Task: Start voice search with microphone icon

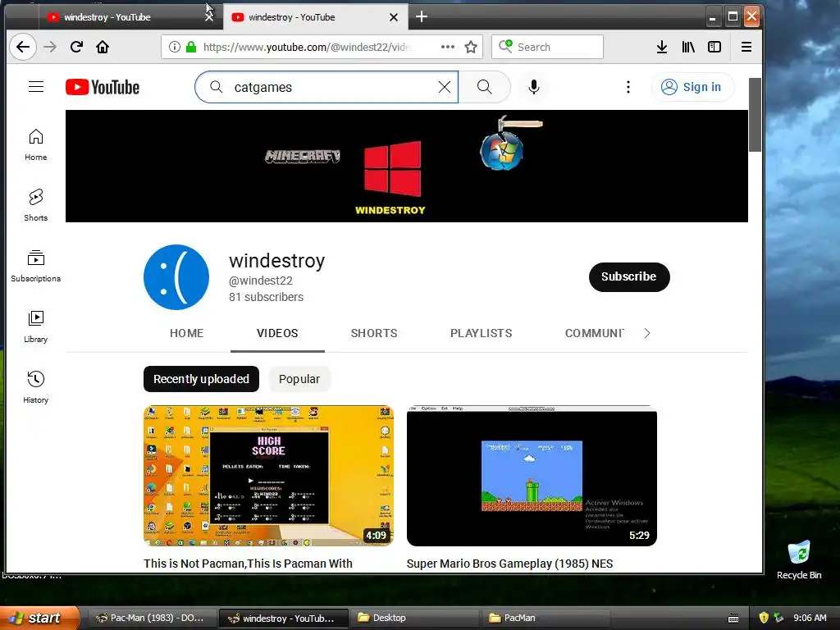Action: point(533,87)
